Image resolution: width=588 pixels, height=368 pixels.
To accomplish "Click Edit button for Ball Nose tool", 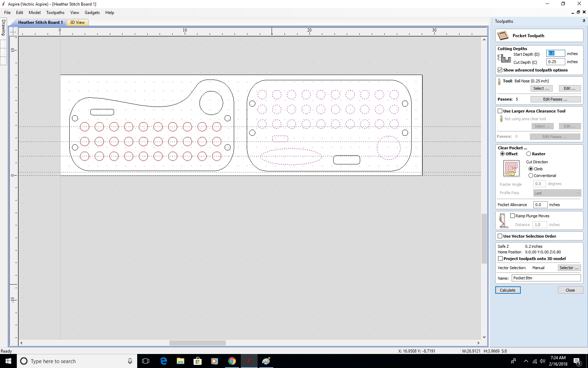I will pos(569,88).
